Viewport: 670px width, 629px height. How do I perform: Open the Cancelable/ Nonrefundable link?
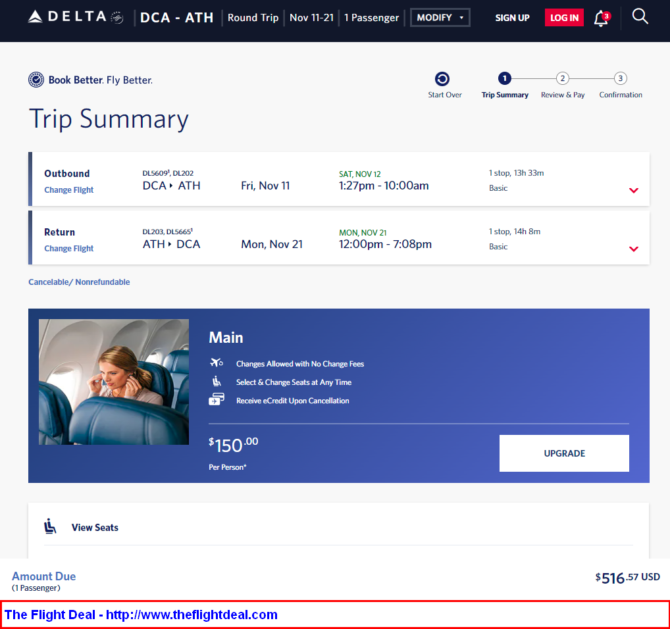pos(79,282)
